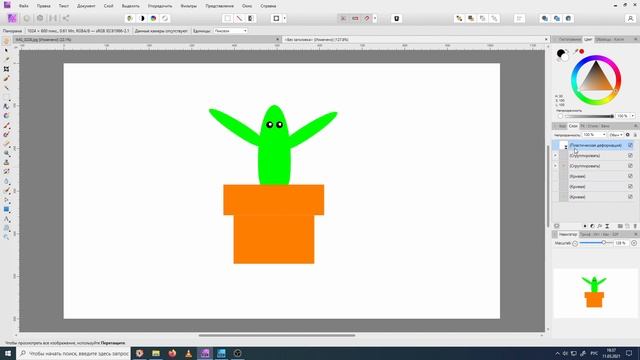The width and height of the screenshot is (640, 360).
Task: Toggle visibility of middle Кривая layer
Action: click(630, 187)
